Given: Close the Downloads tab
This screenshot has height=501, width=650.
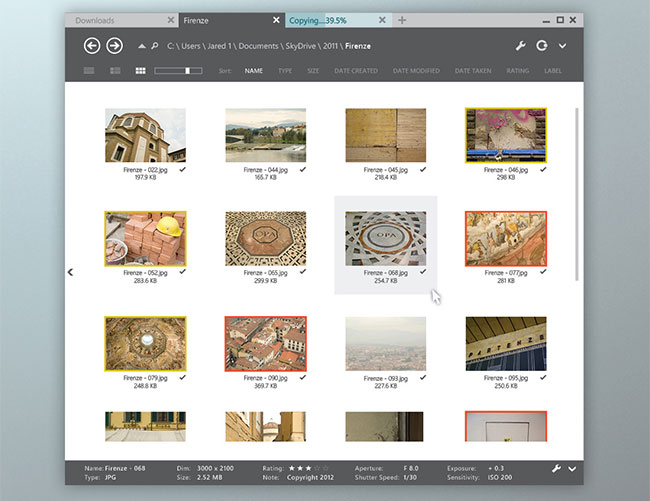Looking at the screenshot, I should click(170, 20).
